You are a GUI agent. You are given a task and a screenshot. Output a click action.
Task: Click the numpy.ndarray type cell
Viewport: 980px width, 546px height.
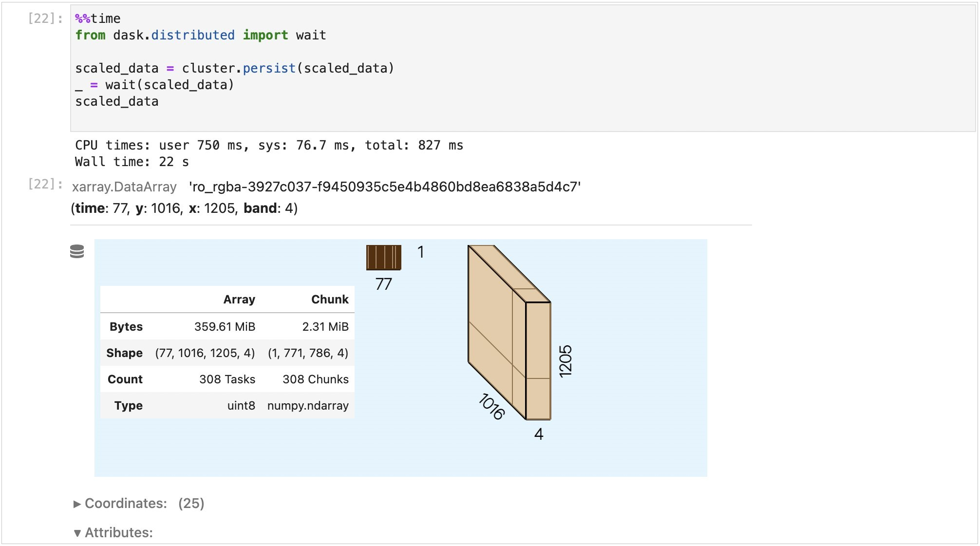coord(308,406)
